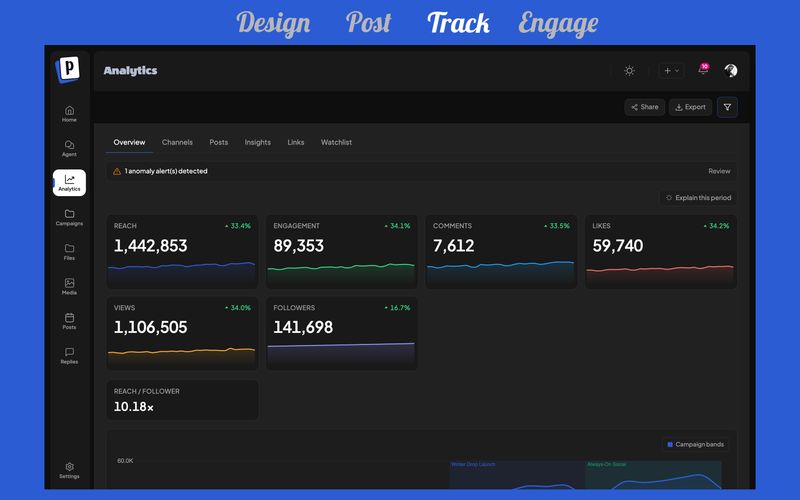The width and height of the screenshot is (800, 500).
Task: Switch to the Watchlist tab
Action: 336,142
